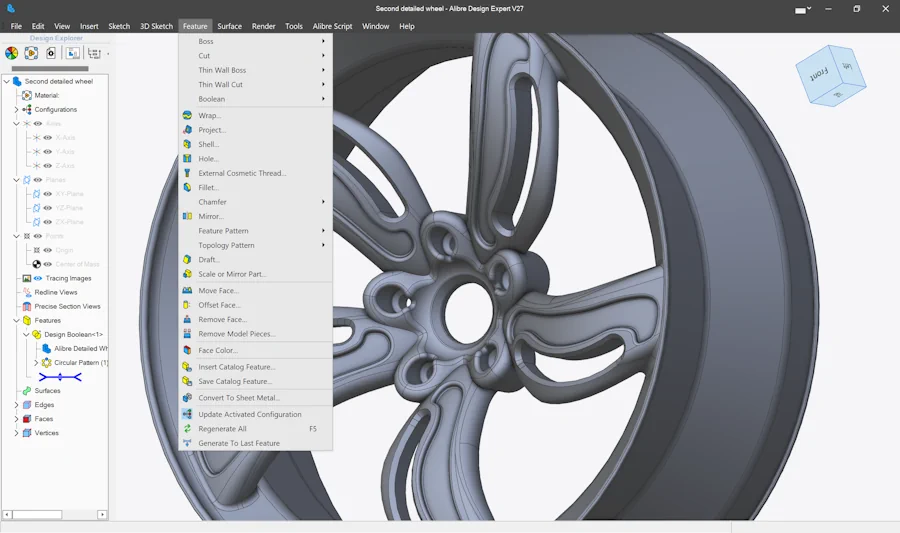Open the Boss submenu
The height and width of the screenshot is (533, 900).
(255, 41)
